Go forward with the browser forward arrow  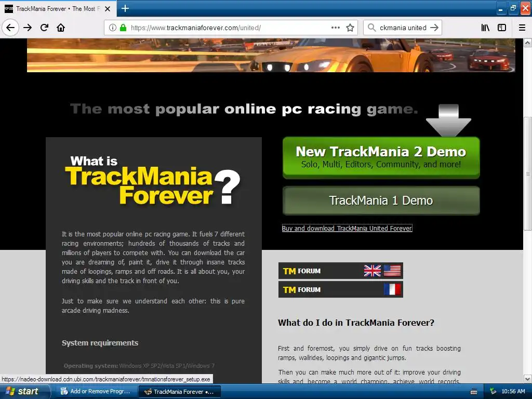(28, 28)
